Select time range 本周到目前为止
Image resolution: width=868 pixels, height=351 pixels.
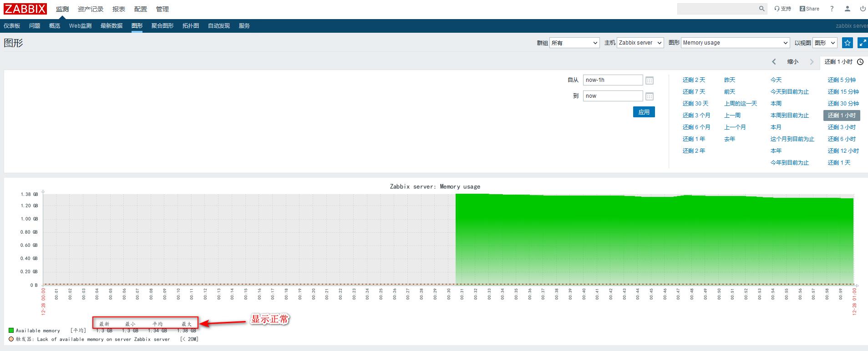(x=790, y=115)
